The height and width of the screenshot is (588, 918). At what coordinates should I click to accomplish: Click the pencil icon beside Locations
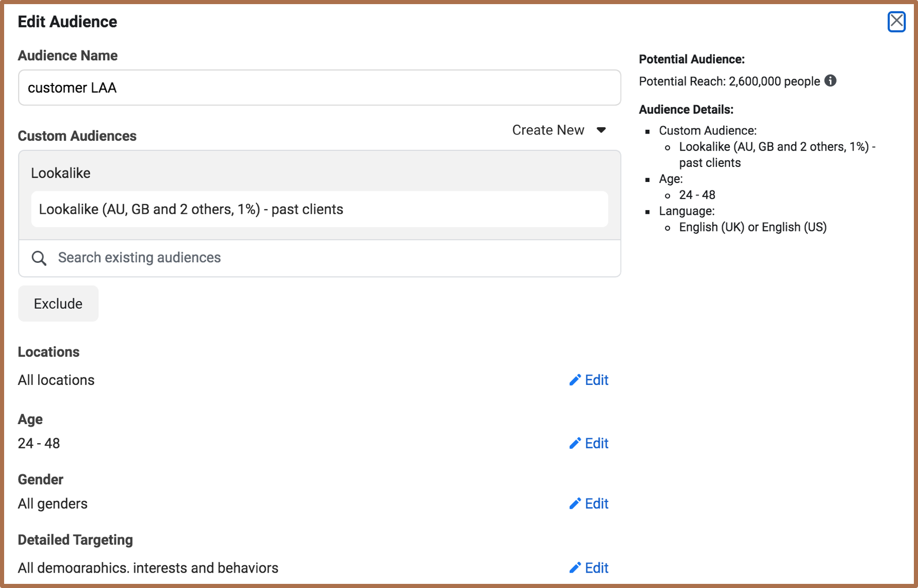[x=575, y=380]
